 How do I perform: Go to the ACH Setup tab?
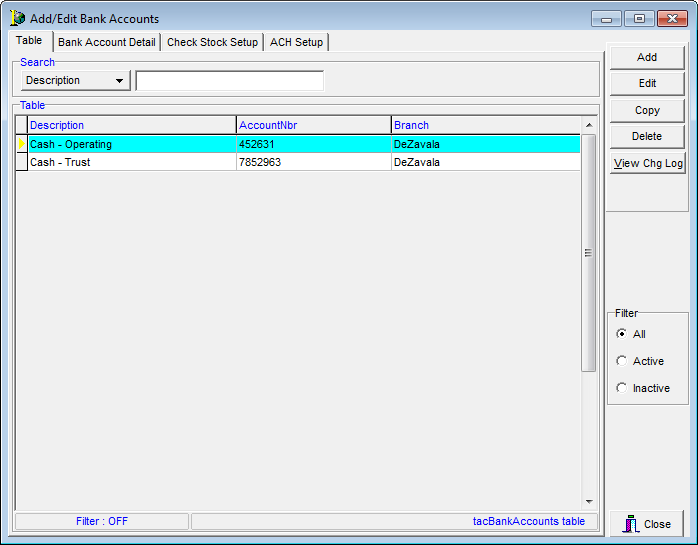[296, 42]
